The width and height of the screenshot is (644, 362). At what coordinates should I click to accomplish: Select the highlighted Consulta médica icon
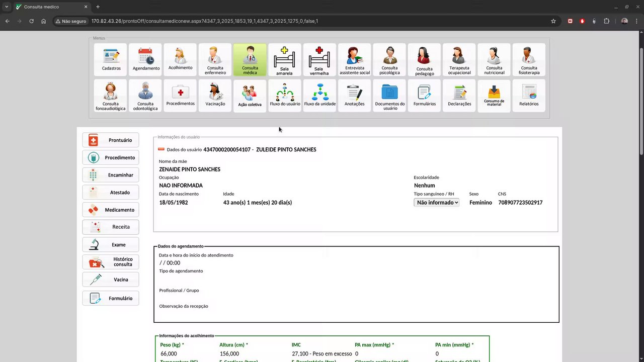tap(250, 60)
